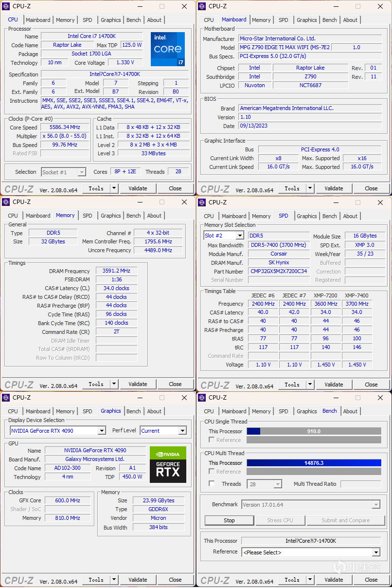Click the Multiplier value x 56.0 (8.0 - 55.0)
392x588 pixels.
pyautogui.click(x=65, y=136)
